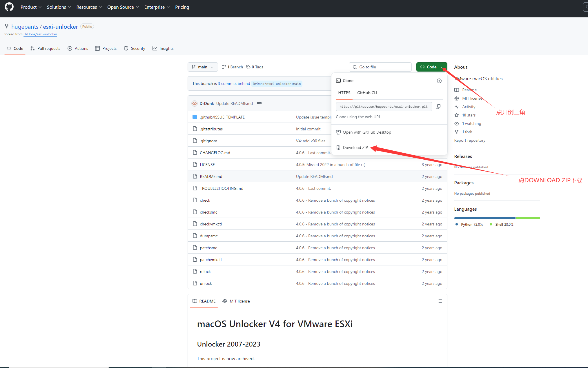Click the pulse icon beside Activity
Image resolution: width=588 pixels, height=368 pixels.
[457, 107]
